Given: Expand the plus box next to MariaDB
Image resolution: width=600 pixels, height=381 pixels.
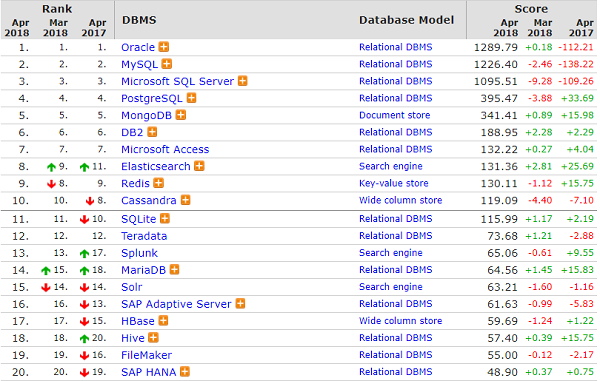Looking at the screenshot, I should pyautogui.click(x=174, y=270).
